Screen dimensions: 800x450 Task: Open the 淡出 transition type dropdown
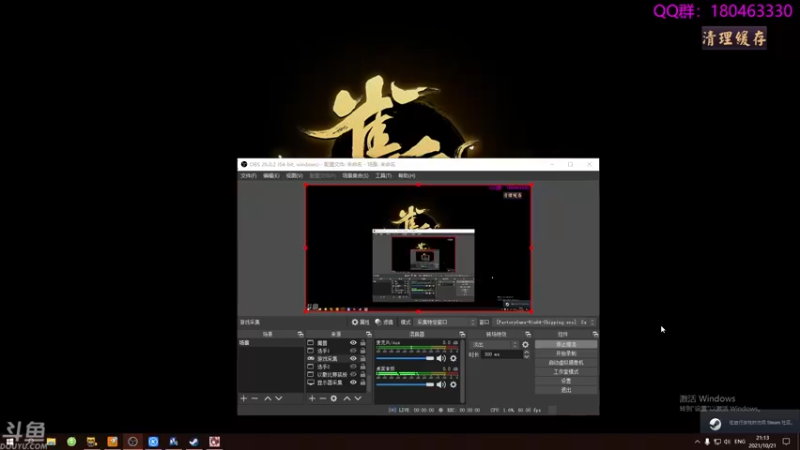tap(494, 345)
